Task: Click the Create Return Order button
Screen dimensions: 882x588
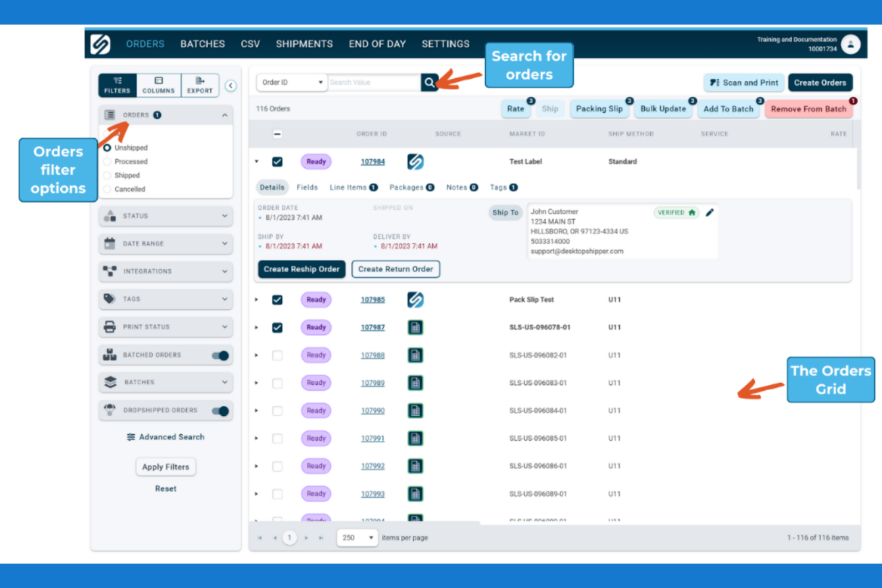Action: point(396,269)
